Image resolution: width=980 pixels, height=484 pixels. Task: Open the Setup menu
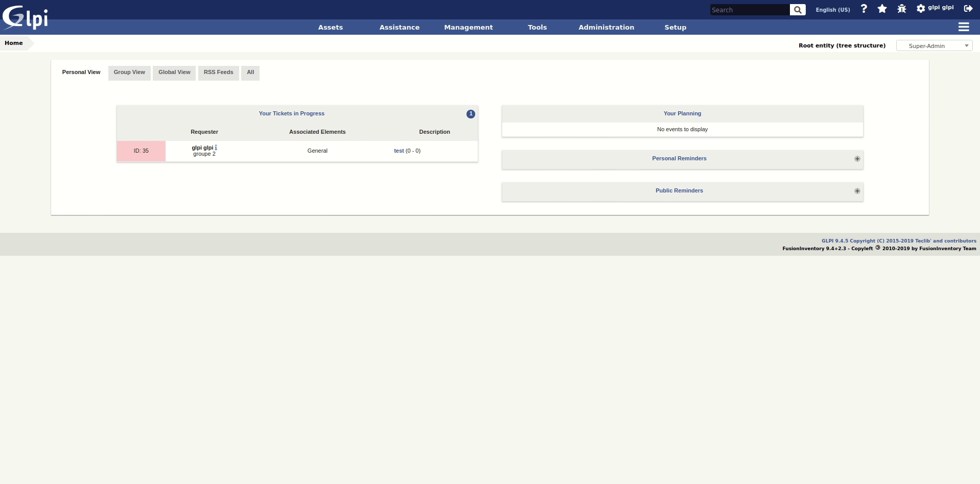click(x=675, y=27)
